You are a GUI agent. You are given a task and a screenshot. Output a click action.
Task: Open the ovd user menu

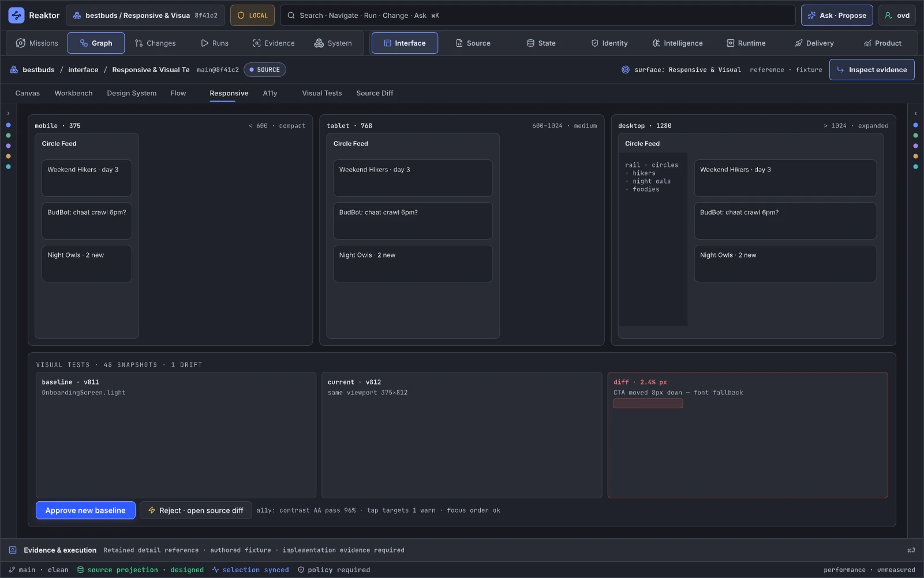click(897, 16)
